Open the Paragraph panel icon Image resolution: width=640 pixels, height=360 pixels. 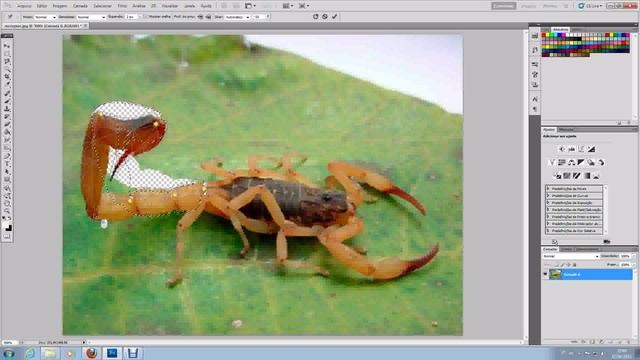point(535,109)
